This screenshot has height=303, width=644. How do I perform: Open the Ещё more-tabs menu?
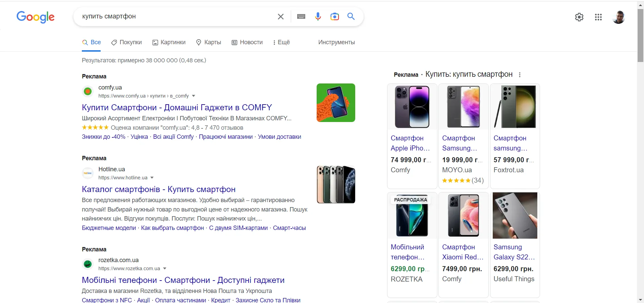click(x=281, y=42)
